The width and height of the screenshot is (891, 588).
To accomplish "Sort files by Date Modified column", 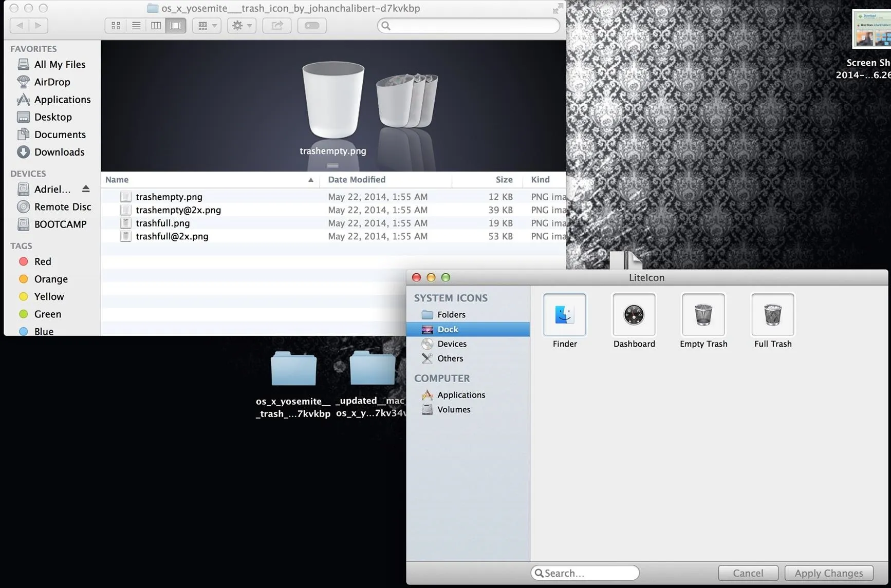I will (385, 179).
